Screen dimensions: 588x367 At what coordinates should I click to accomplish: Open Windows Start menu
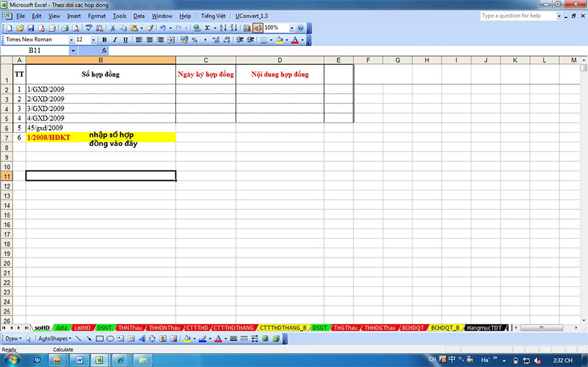coord(11,360)
